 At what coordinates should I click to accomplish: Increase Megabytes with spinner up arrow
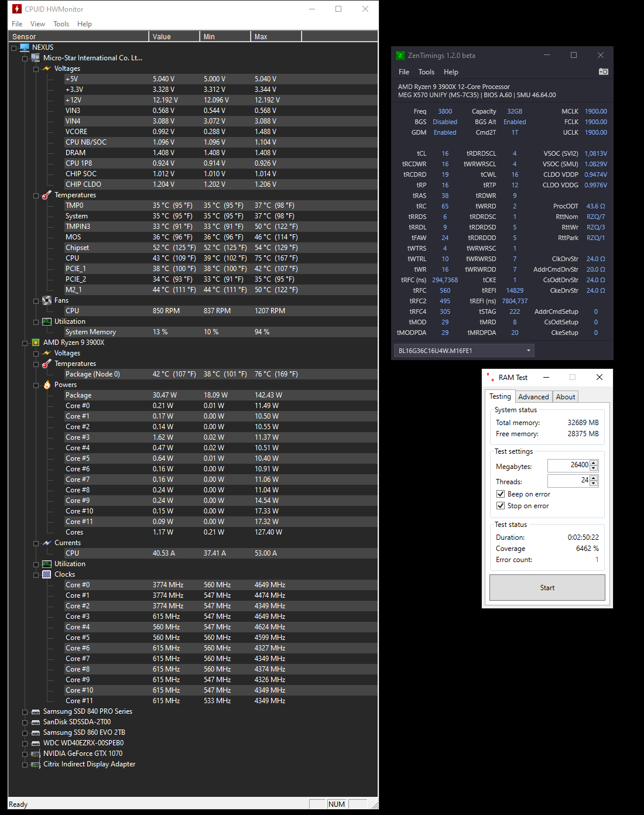point(594,463)
